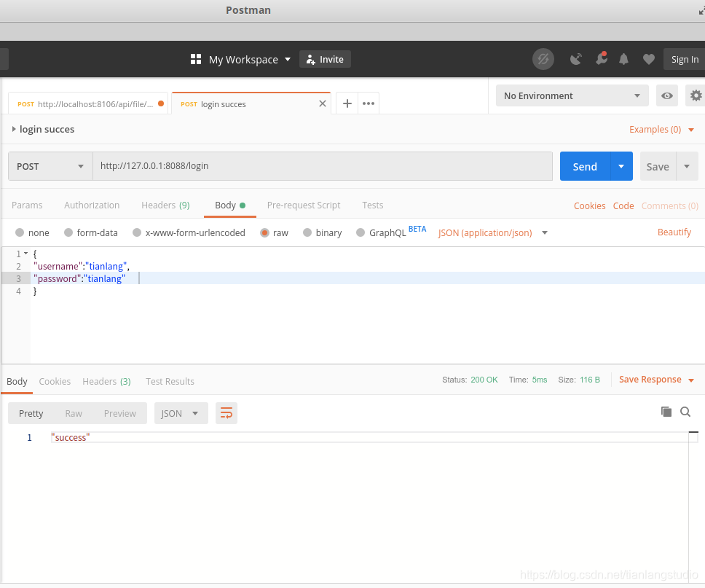This screenshot has width=705, height=588.
Task: Switch to the Authorization tab
Action: [x=92, y=205]
